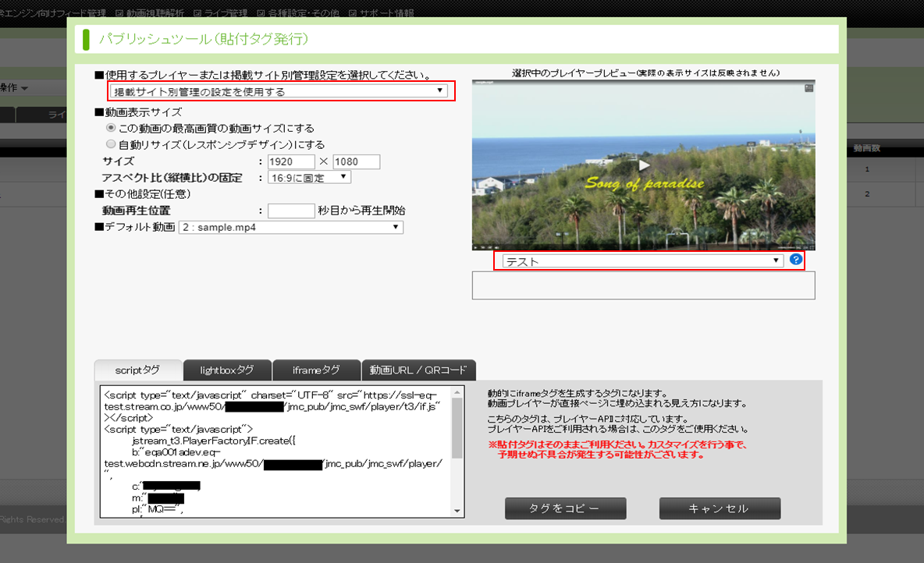
Task: Click the '1' cell in the background 動画数 column
Action: (x=867, y=169)
